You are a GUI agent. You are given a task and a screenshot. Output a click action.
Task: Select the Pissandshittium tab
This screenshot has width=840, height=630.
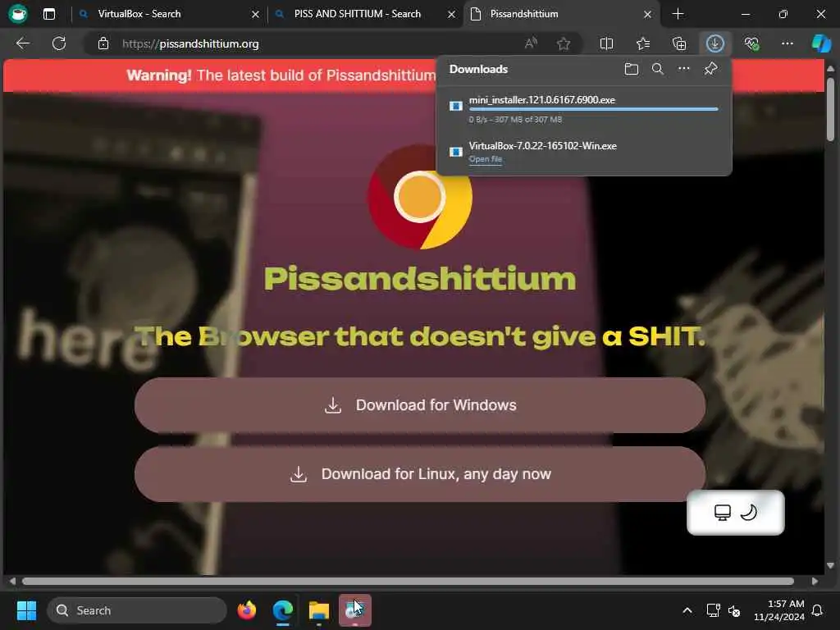pyautogui.click(x=561, y=14)
